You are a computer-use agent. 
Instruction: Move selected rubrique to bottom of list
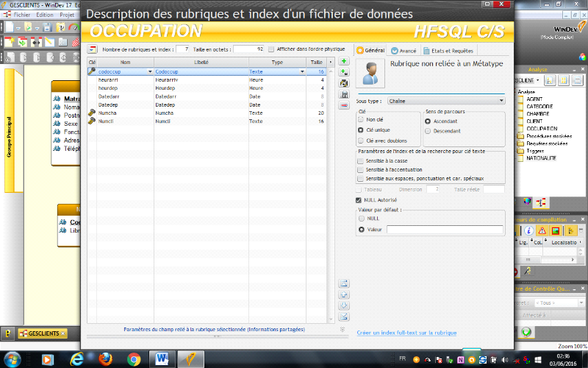(x=344, y=316)
